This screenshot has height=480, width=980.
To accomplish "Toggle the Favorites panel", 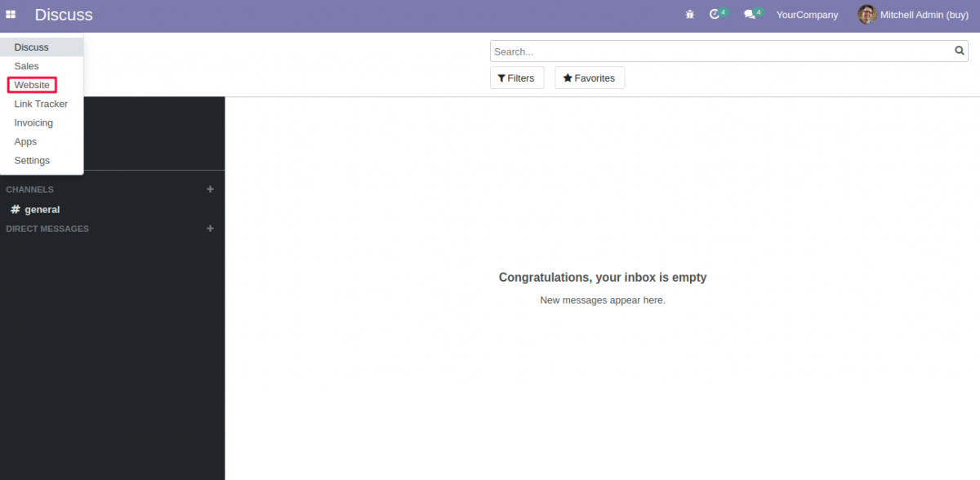I will coord(590,78).
